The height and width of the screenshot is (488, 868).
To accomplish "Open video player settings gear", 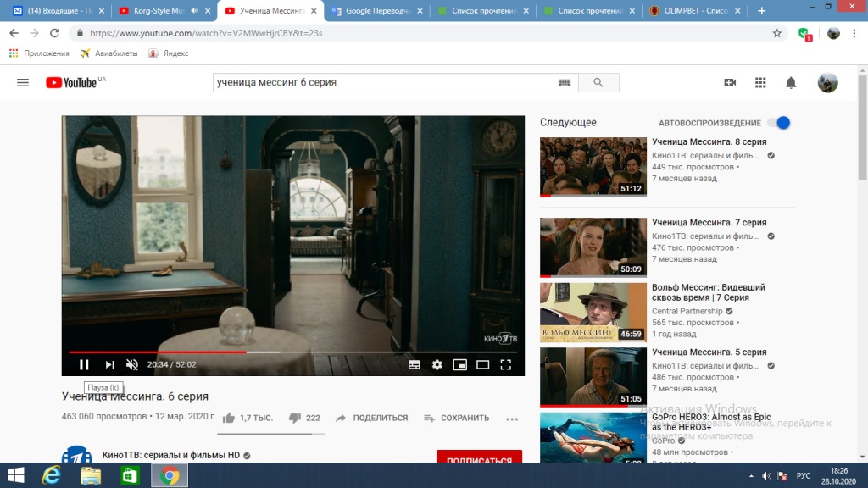I will coord(437,364).
